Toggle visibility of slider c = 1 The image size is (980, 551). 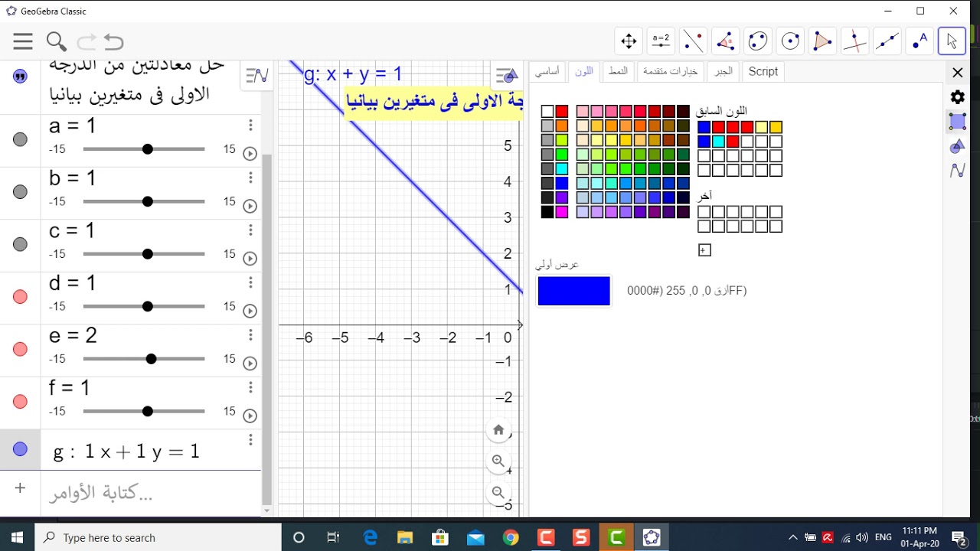pyautogui.click(x=21, y=244)
